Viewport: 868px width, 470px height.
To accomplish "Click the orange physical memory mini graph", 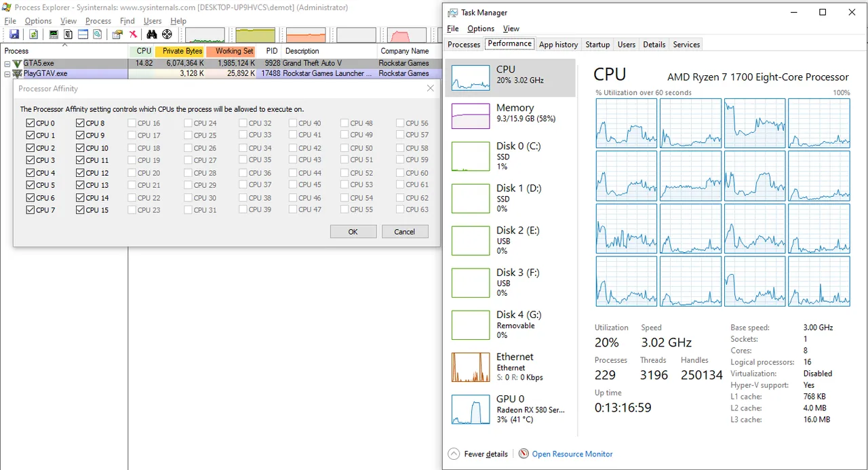I will [306, 35].
